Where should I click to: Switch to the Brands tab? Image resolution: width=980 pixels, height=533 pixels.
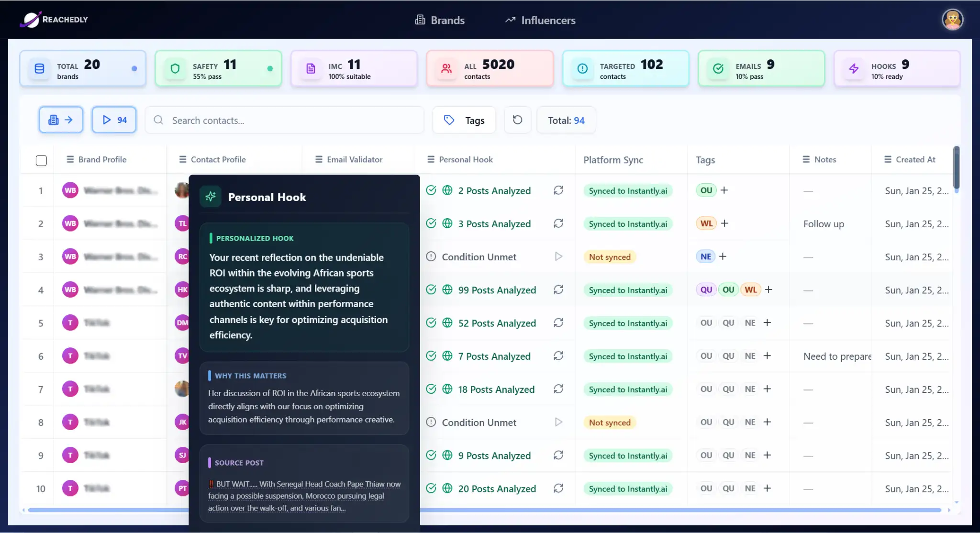[x=440, y=20]
